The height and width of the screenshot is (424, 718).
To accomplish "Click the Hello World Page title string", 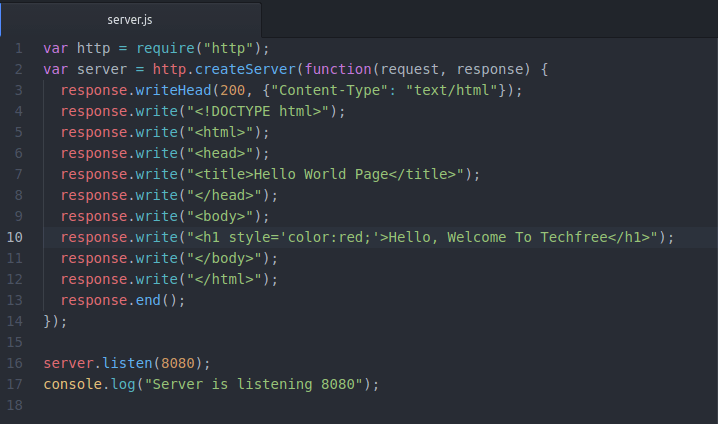I will click(325, 174).
